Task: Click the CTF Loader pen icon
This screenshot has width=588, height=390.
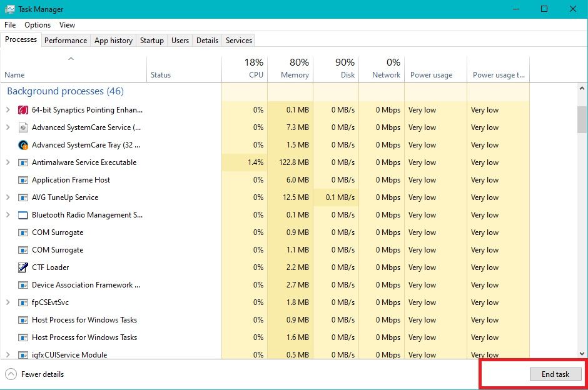Action: [x=23, y=267]
